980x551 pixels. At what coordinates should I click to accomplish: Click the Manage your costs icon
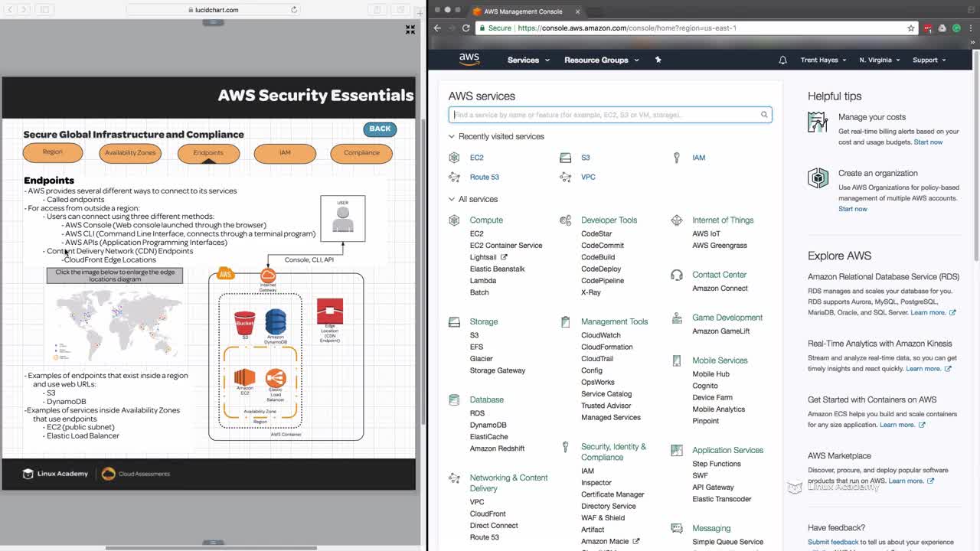pyautogui.click(x=818, y=122)
